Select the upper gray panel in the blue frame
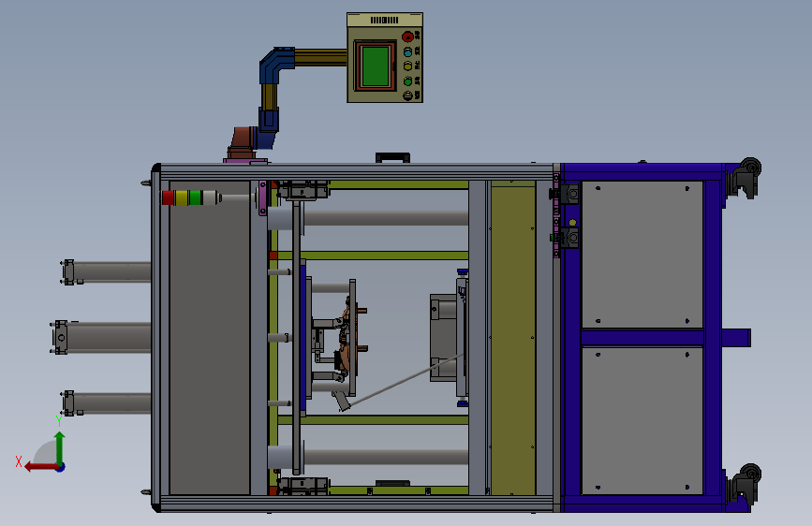812x526 pixels. pyautogui.click(x=642, y=254)
